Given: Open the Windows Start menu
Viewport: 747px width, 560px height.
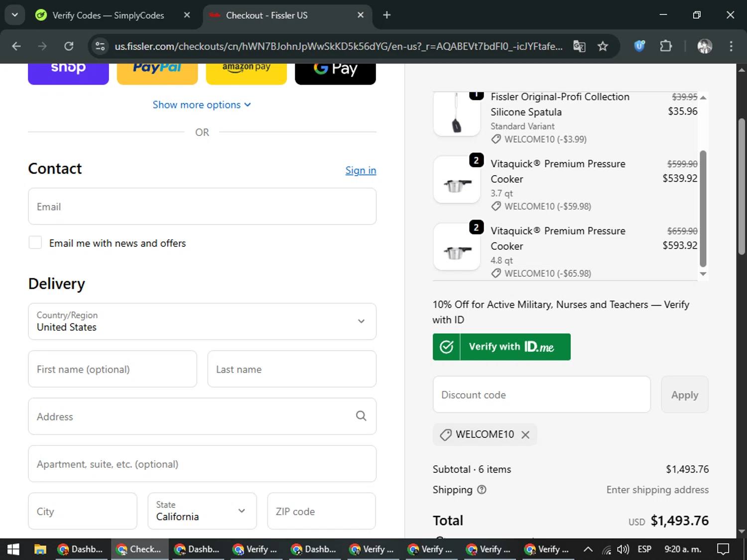Looking at the screenshot, I should pyautogui.click(x=13, y=549).
